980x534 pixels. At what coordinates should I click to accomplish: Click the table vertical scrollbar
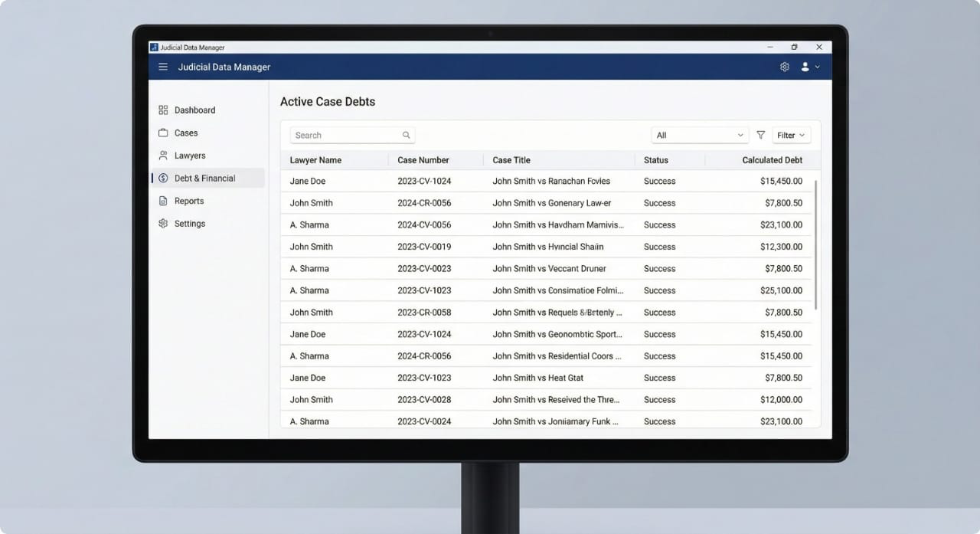pos(816,245)
